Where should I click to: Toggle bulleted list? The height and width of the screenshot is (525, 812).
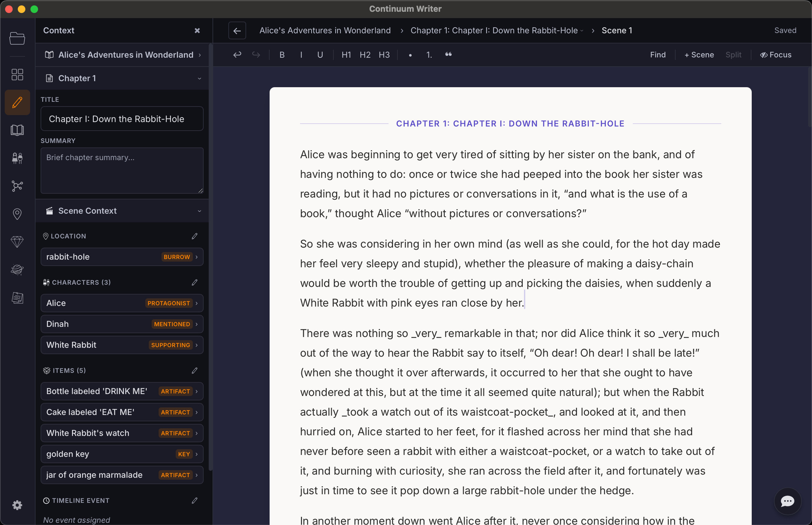pyautogui.click(x=410, y=55)
